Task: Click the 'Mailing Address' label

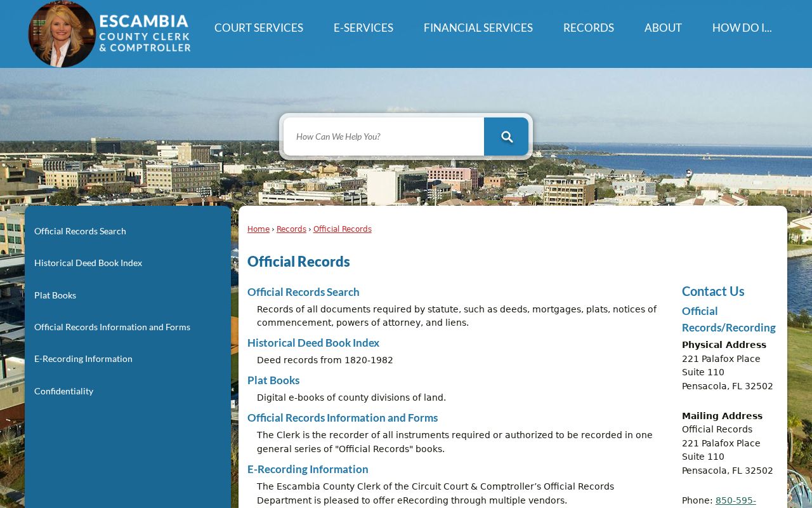Action: click(x=722, y=417)
